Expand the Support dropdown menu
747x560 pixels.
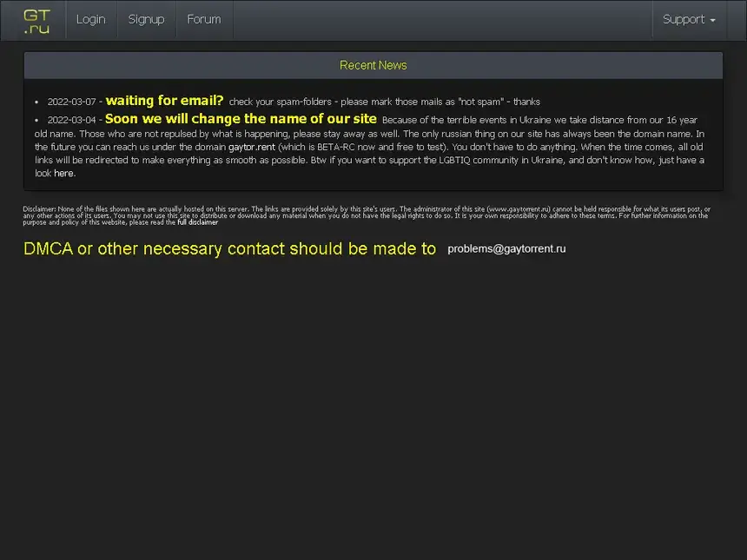(x=684, y=20)
